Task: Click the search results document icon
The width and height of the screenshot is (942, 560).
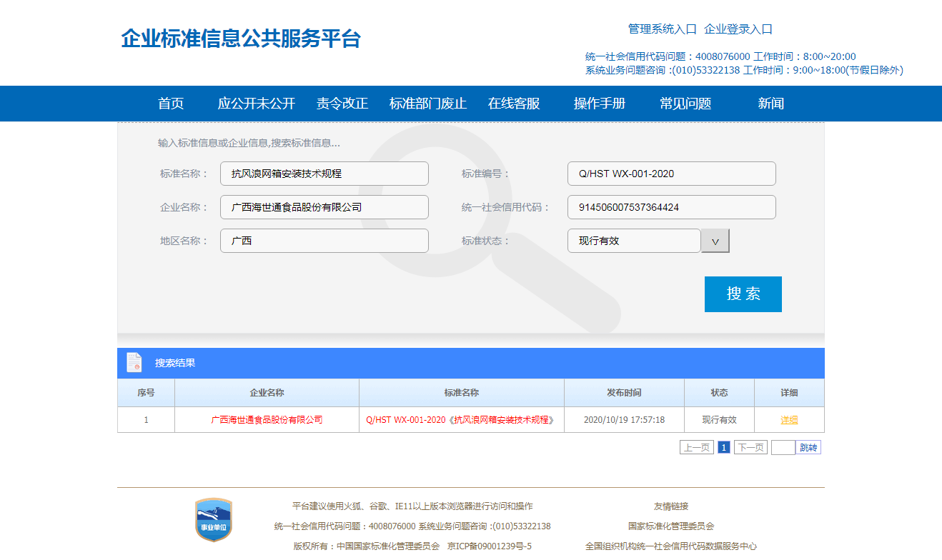Action: pyautogui.click(x=134, y=362)
